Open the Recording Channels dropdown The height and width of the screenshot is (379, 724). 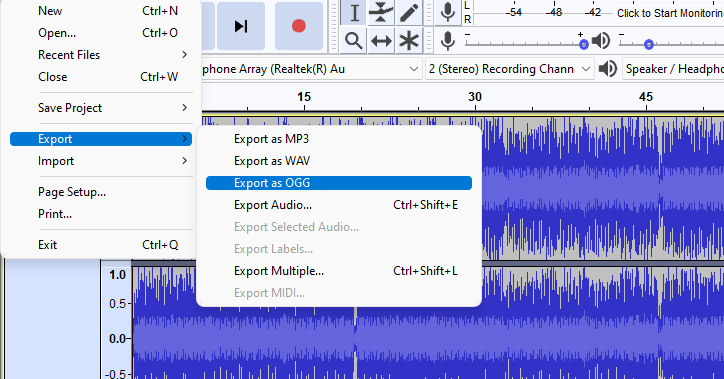(x=509, y=69)
